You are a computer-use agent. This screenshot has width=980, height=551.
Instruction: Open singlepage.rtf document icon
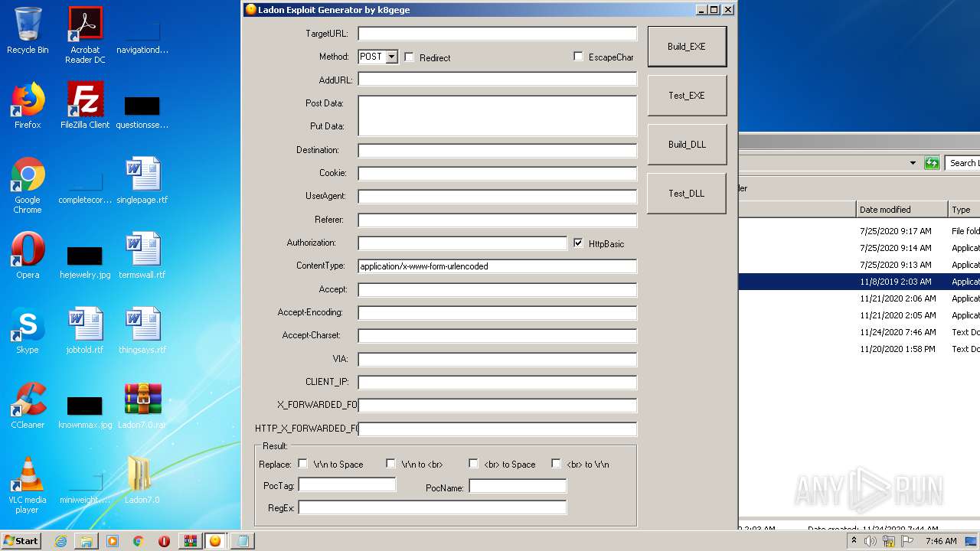click(142, 181)
